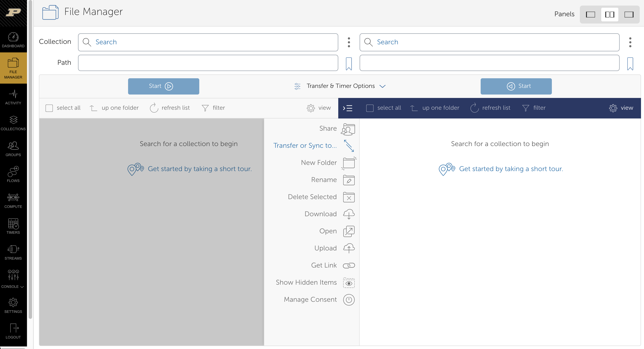The width and height of the screenshot is (644, 349).
Task: Click the left panel bookmark icon
Action: coord(349,64)
